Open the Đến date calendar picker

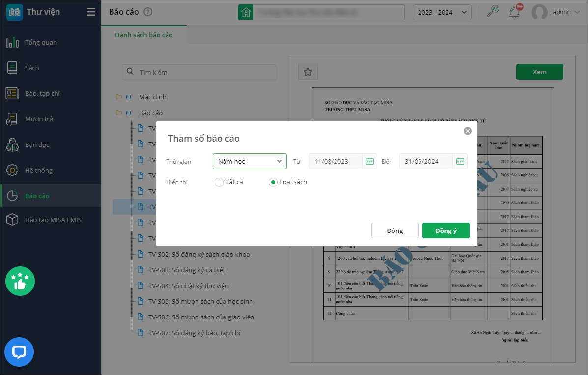(460, 161)
